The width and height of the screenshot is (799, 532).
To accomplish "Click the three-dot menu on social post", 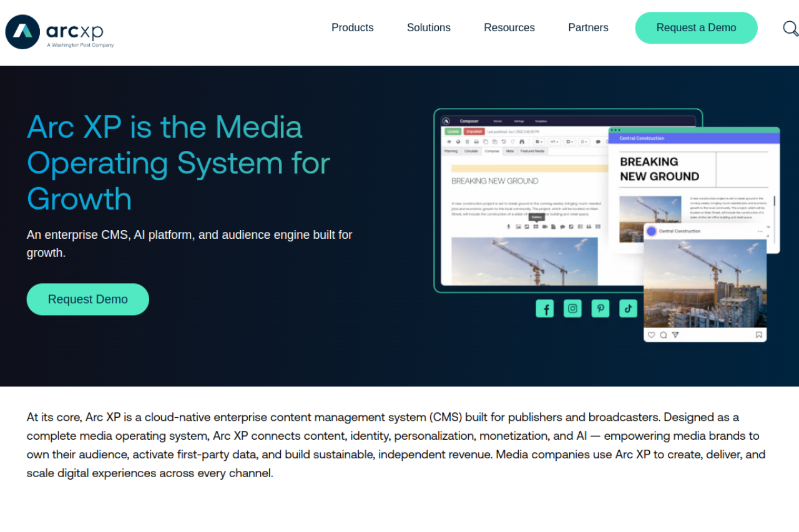I will pos(760,231).
